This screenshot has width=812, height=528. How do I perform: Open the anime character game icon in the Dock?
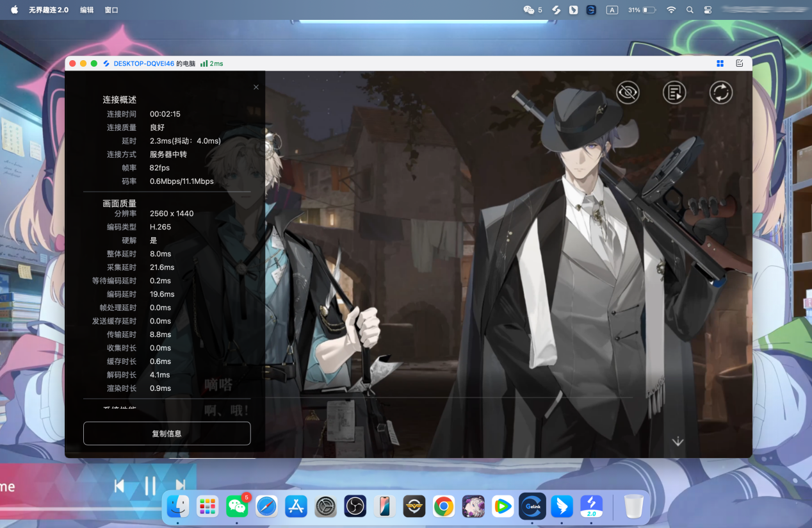(473, 507)
